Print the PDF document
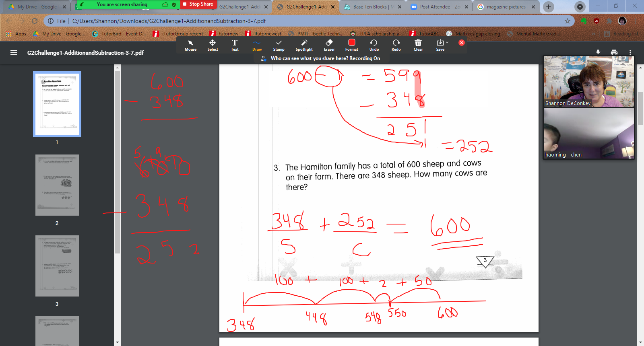The width and height of the screenshot is (644, 346). [614, 52]
